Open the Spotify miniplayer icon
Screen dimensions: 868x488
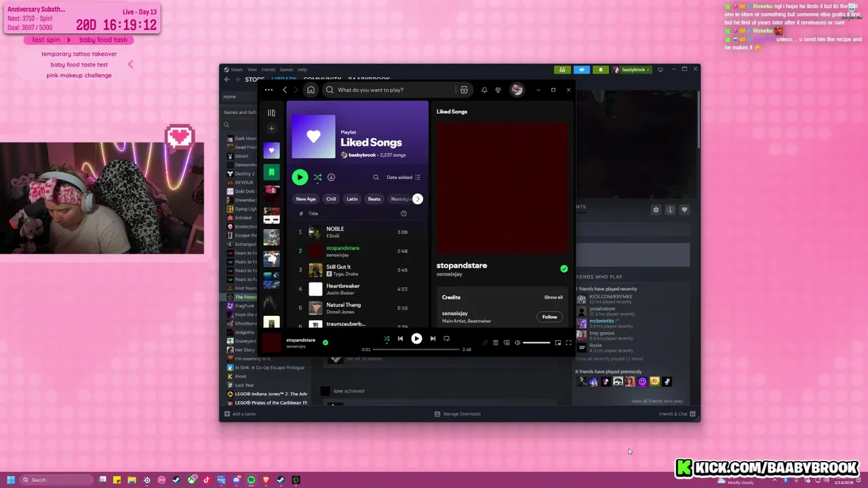(x=558, y=343)
